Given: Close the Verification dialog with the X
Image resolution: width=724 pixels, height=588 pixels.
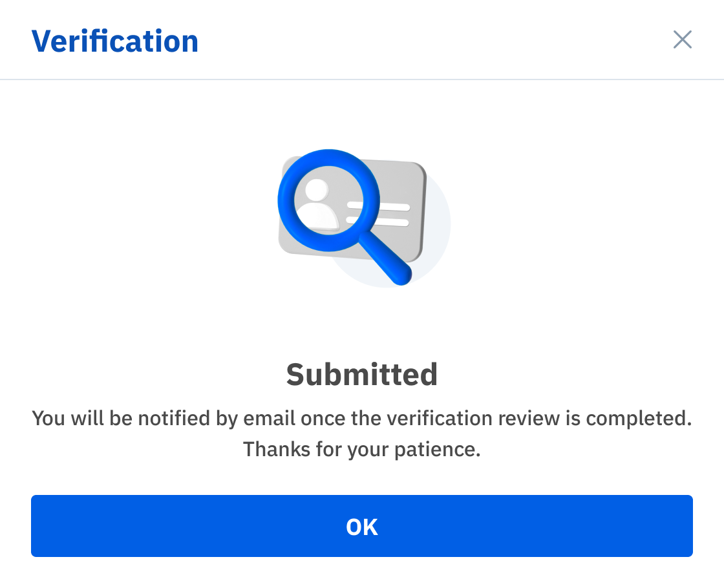Looking at the screenshot, I should [683, 39].
